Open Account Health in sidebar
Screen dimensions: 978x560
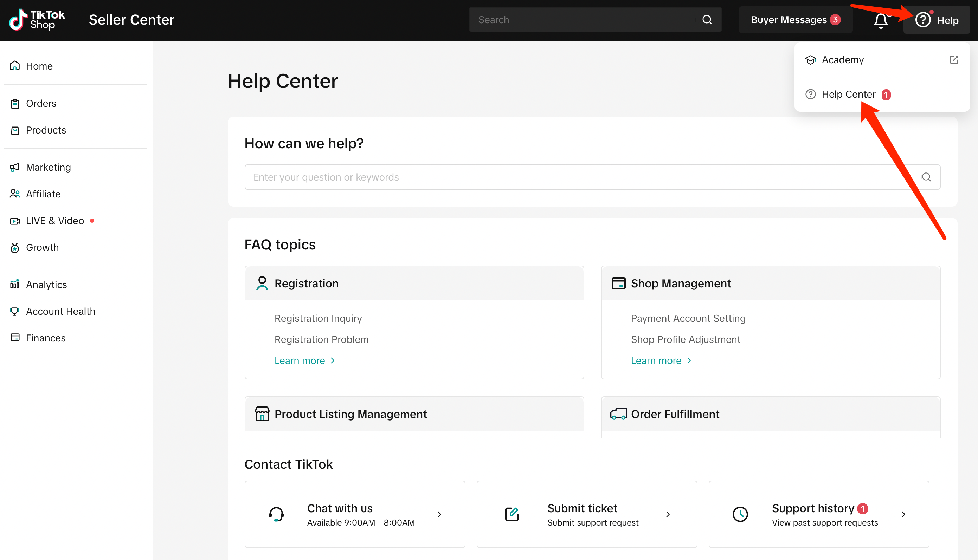(60, 311)
